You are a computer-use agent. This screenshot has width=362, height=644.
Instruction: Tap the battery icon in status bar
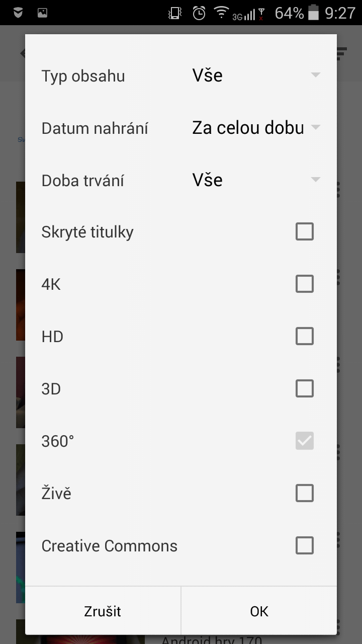point(314,13)
